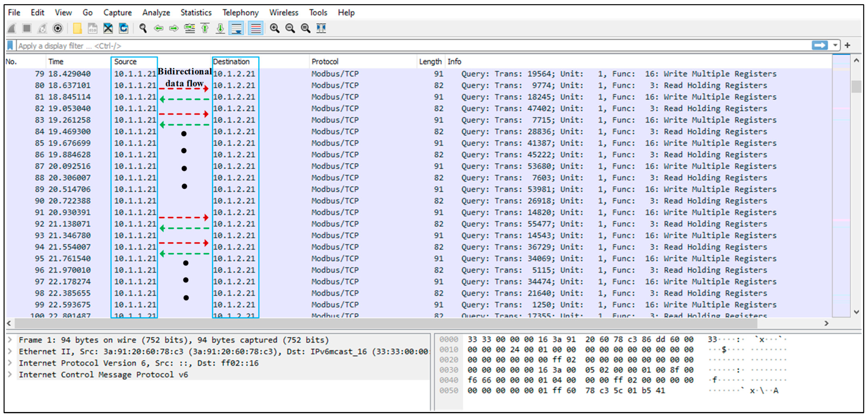Toggle packet colorization rules
The height and width of the screenshot is (418, 868).
pos(255,28)
